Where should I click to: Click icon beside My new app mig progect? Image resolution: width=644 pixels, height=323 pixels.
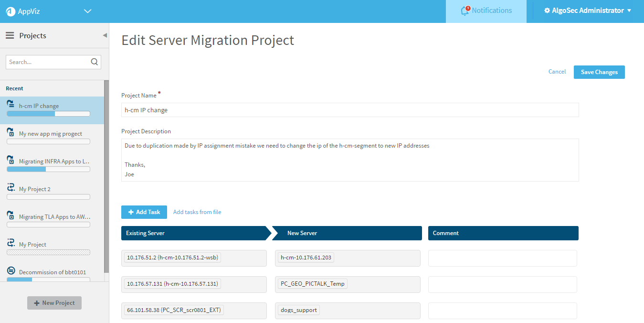[x=11, y=132]
